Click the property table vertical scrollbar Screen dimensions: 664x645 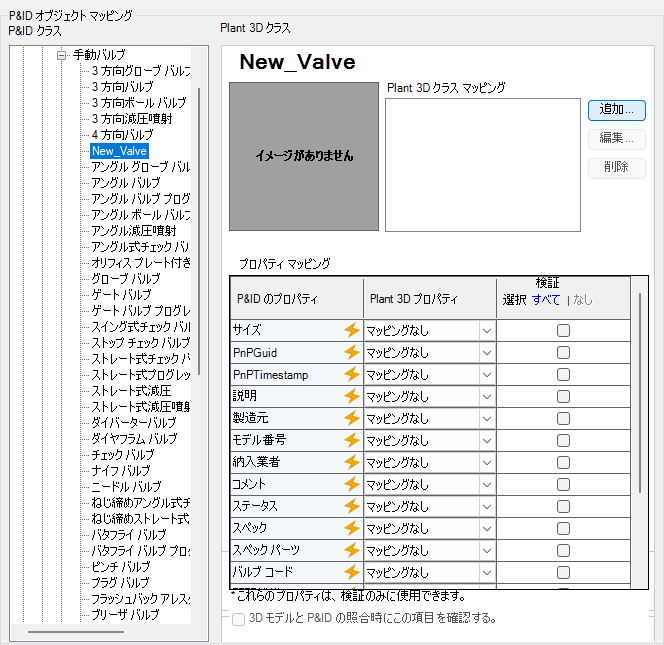[x=639, y=393]
